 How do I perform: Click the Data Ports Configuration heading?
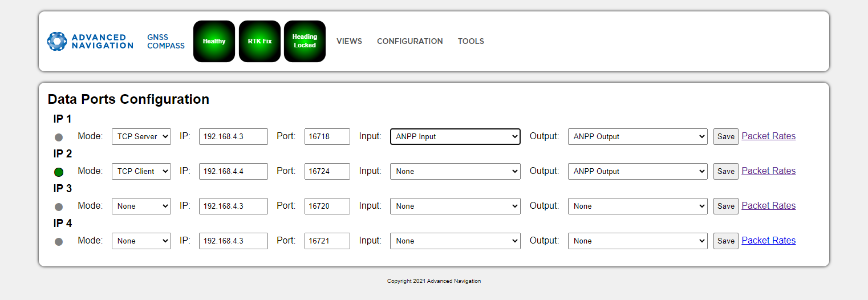pos(128,99)
